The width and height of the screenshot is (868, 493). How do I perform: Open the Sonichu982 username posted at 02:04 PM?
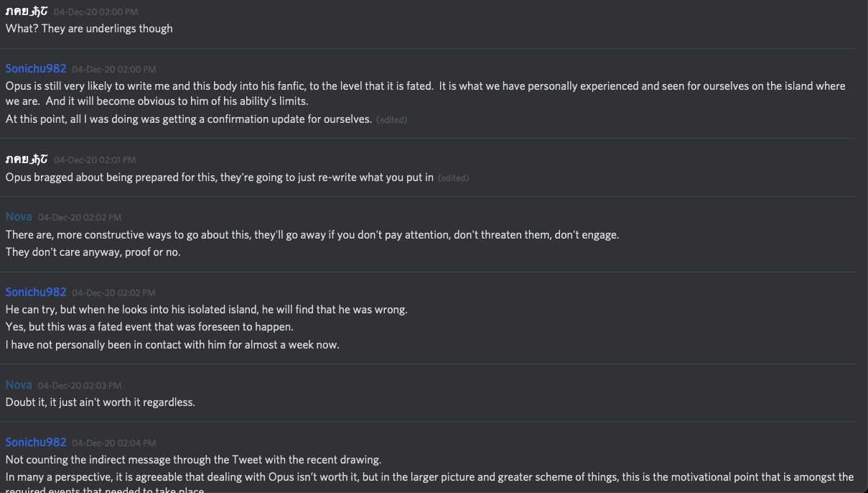click(36, 443)
